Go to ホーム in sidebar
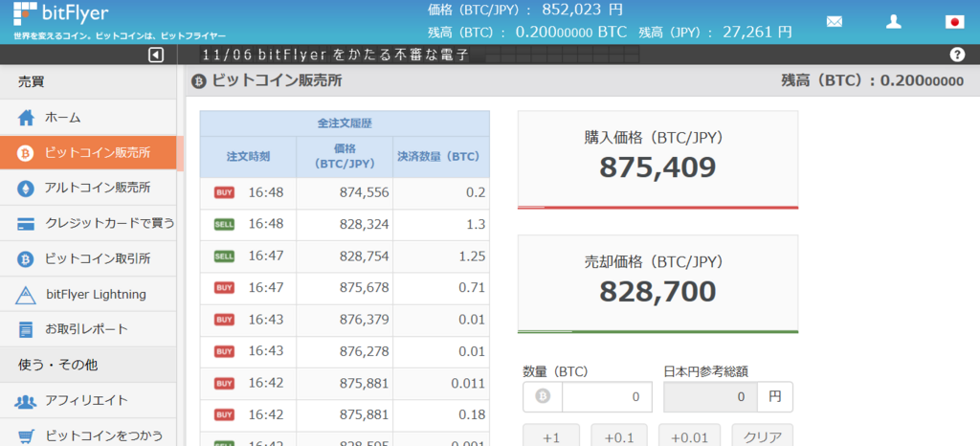Screen dimensions: 980x446 coord(88,118)
